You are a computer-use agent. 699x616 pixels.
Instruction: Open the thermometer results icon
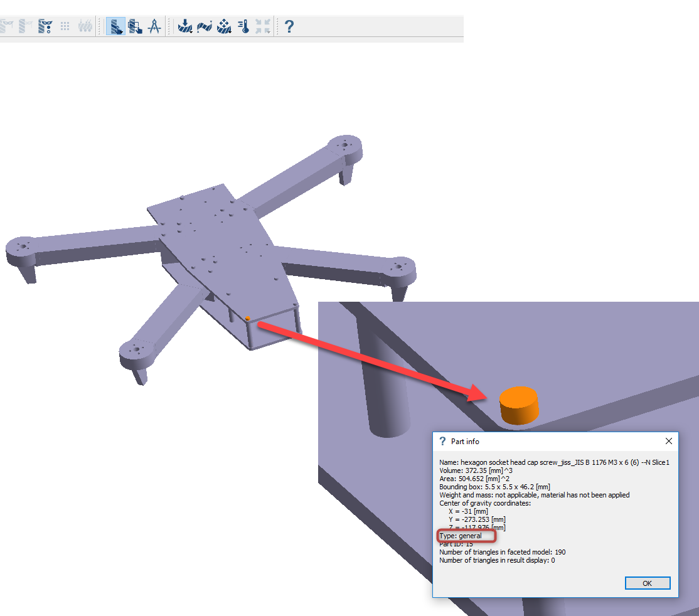tap(244, 26)
